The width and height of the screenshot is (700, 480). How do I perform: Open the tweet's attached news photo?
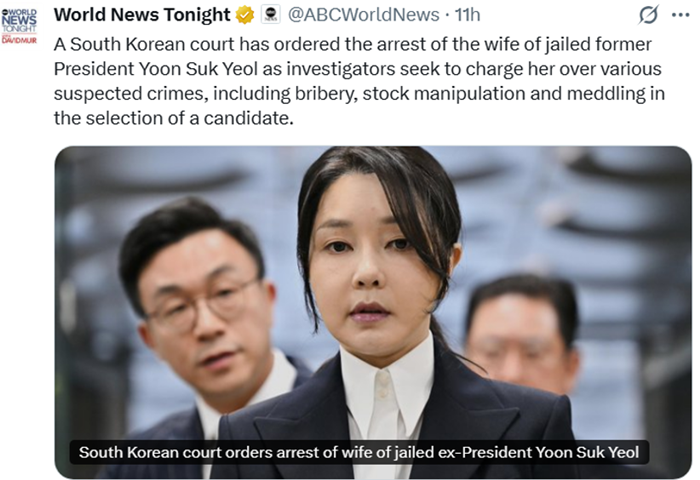[373, 312]
